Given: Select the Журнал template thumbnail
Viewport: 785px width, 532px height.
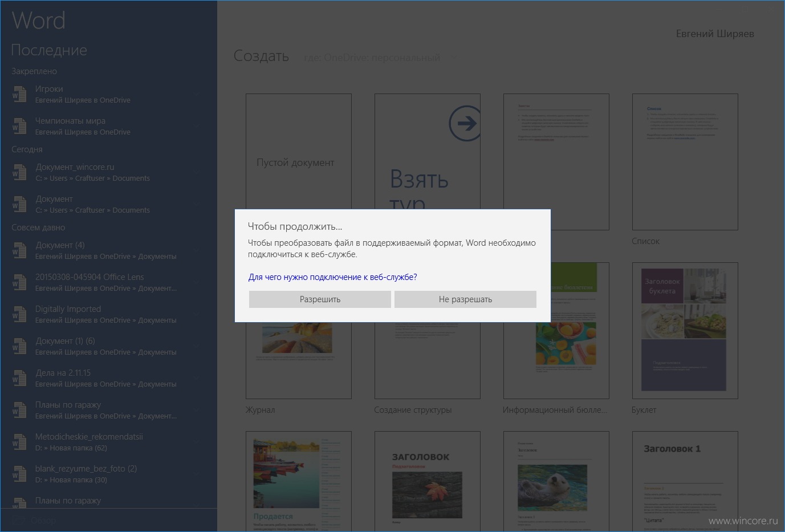Looking at the screenshot, I should tap(298, 360).
